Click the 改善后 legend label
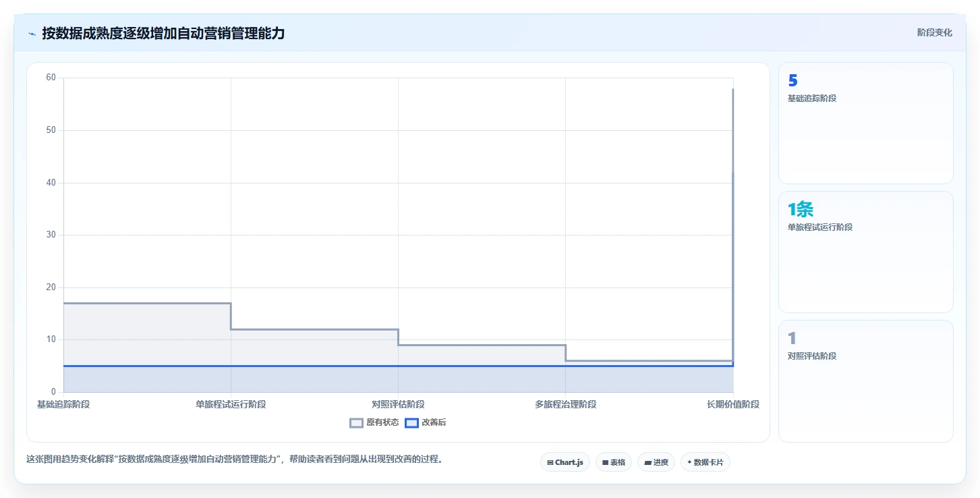The width and height of the screenshot is (980, 498). (x=434, y=423)
